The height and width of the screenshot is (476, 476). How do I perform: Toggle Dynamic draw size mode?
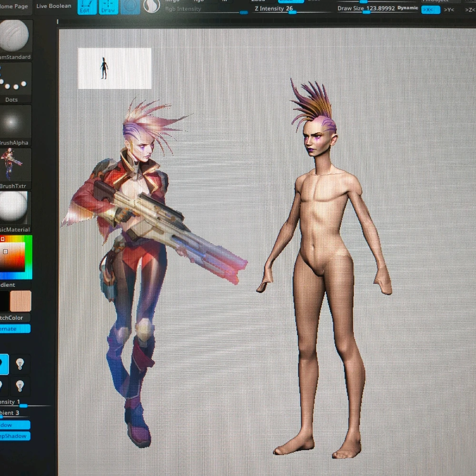click(408, 8)
